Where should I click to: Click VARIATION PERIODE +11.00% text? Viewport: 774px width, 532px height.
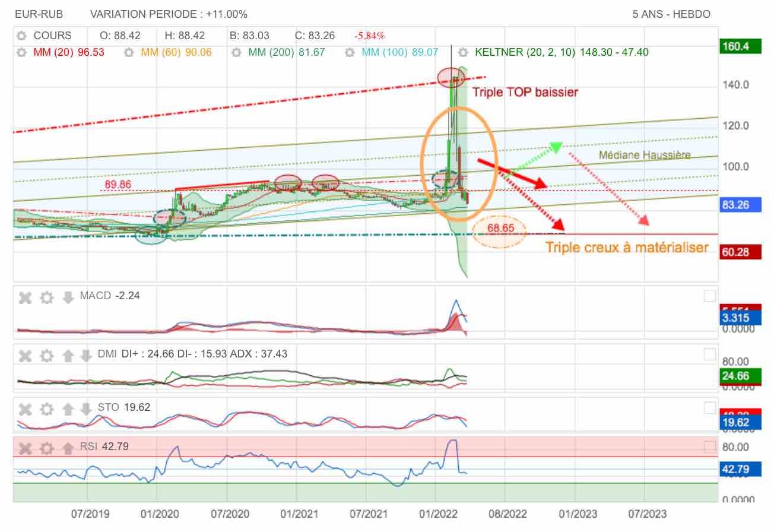click(169, 14)
